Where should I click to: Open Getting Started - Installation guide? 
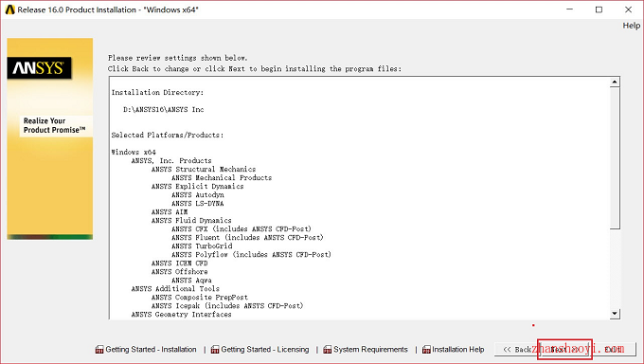click(x=146, y=350)
